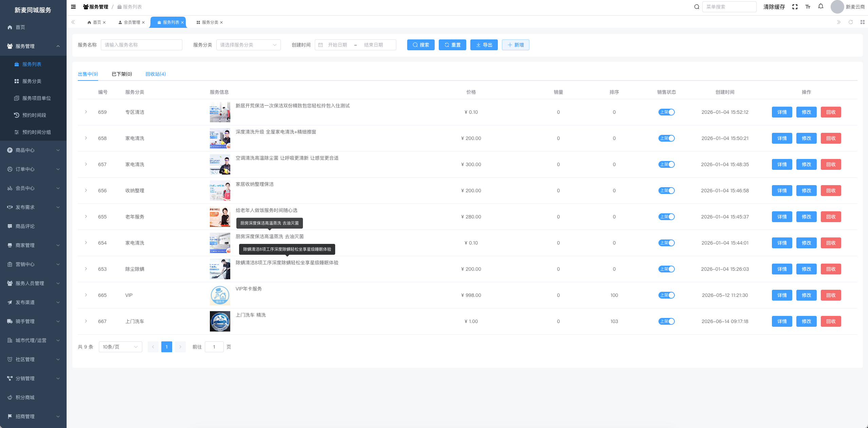This screenshot has width=868, height=428.
Task: Toggle fullscreen mode icon
Action: (x=795, y=7)
